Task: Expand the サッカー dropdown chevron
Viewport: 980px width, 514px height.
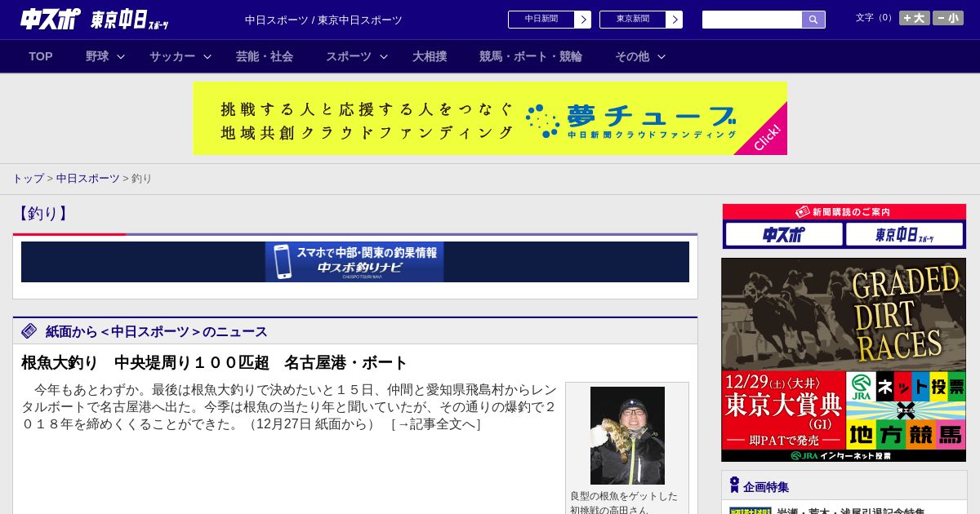Action: point(207,56)
